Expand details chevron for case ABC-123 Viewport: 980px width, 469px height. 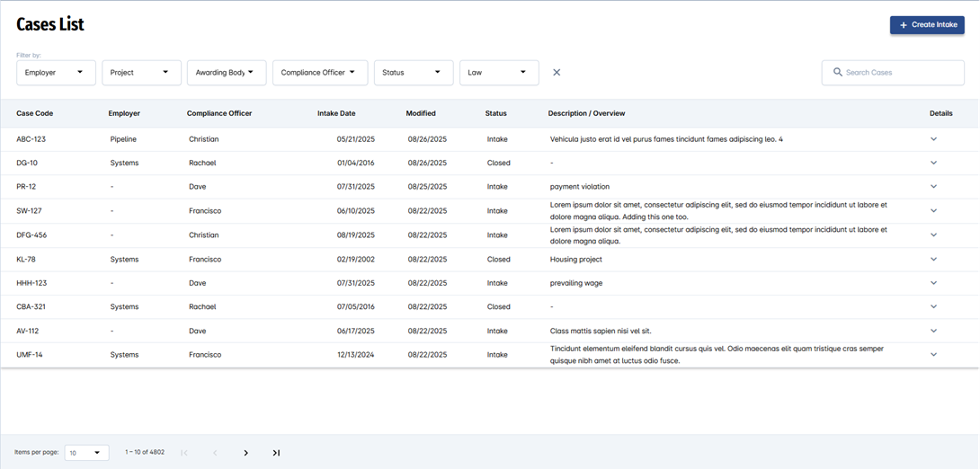click(934, 139)
